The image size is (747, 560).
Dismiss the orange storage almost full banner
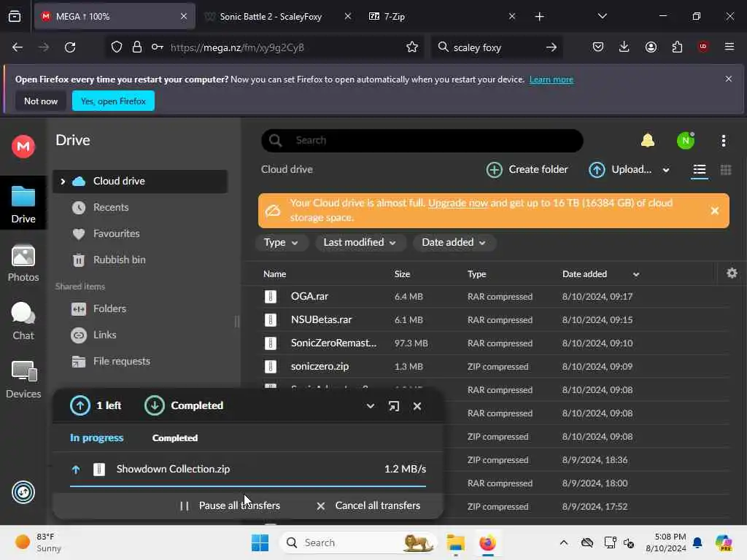715,211
